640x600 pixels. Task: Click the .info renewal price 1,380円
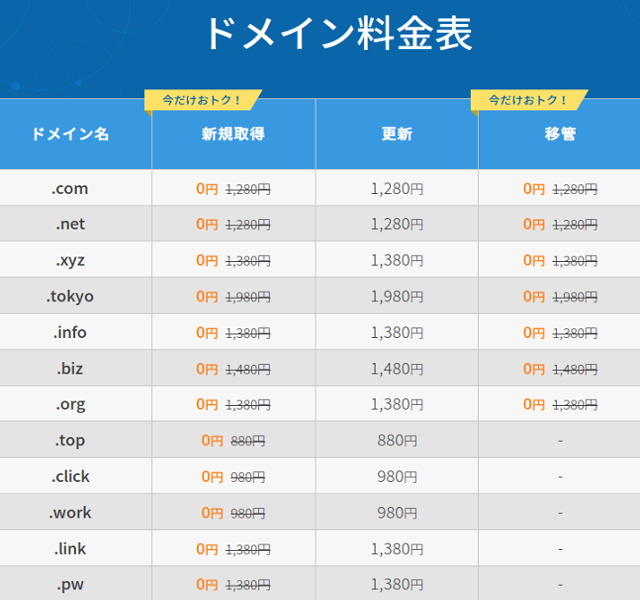pyautogui.click(x=397, y=333)
